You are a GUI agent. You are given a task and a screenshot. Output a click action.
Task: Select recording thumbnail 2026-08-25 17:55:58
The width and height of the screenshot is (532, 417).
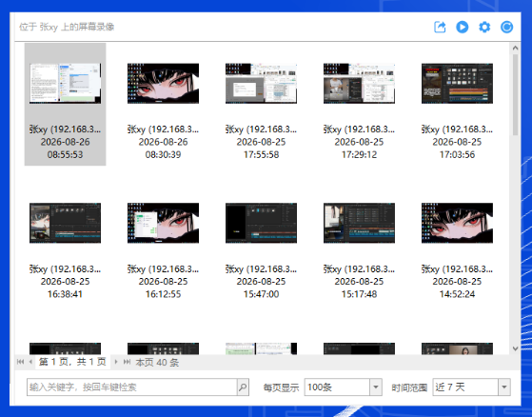pos(262,84)
